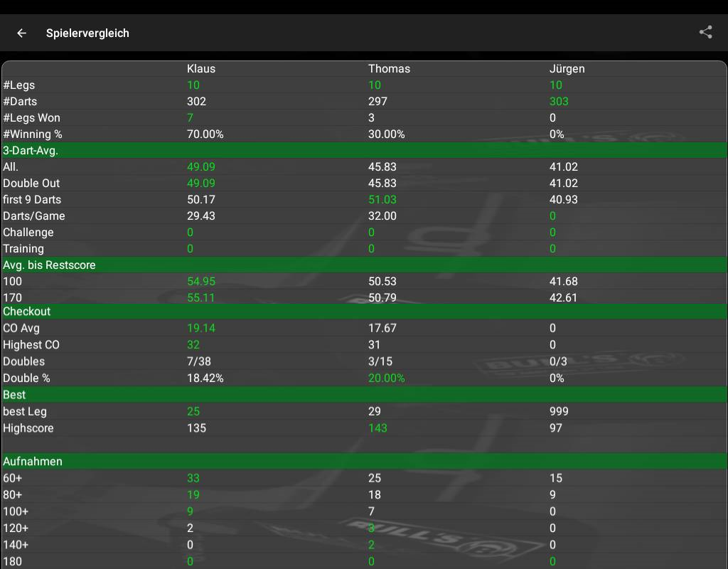Click the 180 row label
Viewport: 728px width, 569px height.
[12, 562]
